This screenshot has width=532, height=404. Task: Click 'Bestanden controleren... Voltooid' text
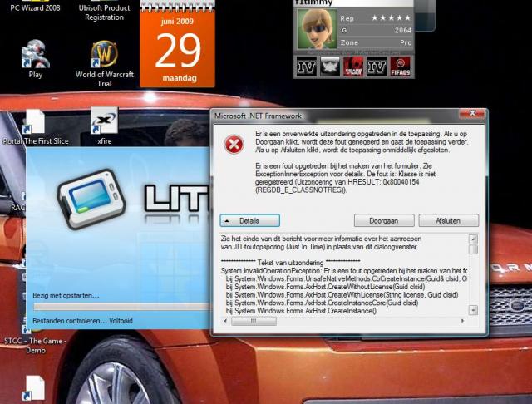pyautogui.click(x=82, y=321)
